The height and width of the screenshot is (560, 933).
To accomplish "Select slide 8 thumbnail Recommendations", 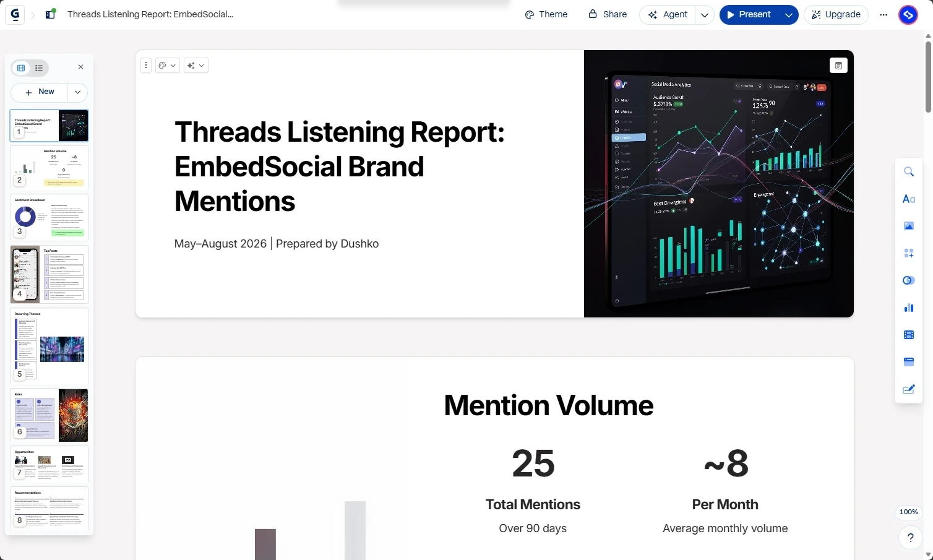I will [49, 509].
